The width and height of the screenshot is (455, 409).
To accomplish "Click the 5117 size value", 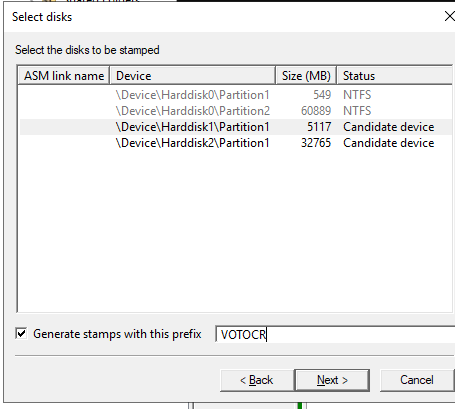I will (x=319, y=127).
